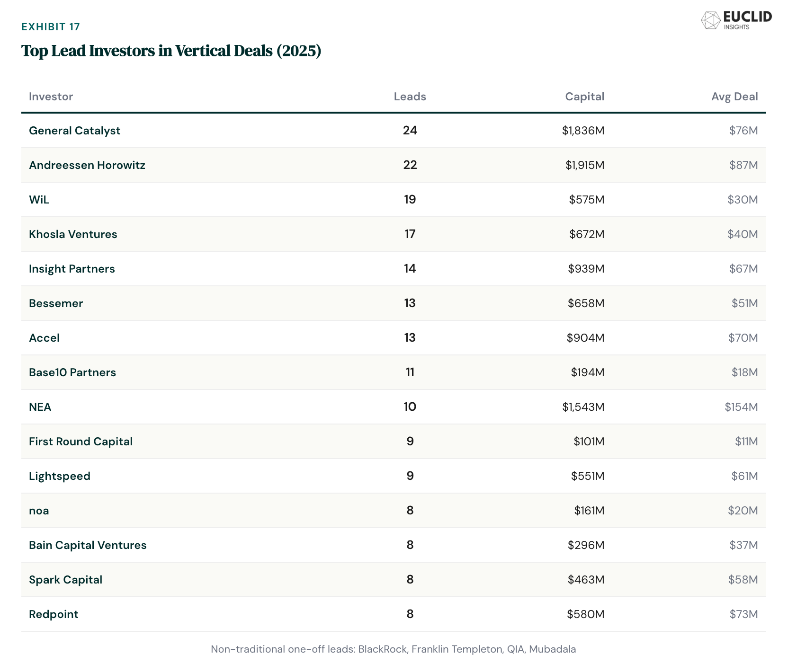Click the $194M capital cell
This screenshot has width=788, height=672.
(x=588, y=372)
